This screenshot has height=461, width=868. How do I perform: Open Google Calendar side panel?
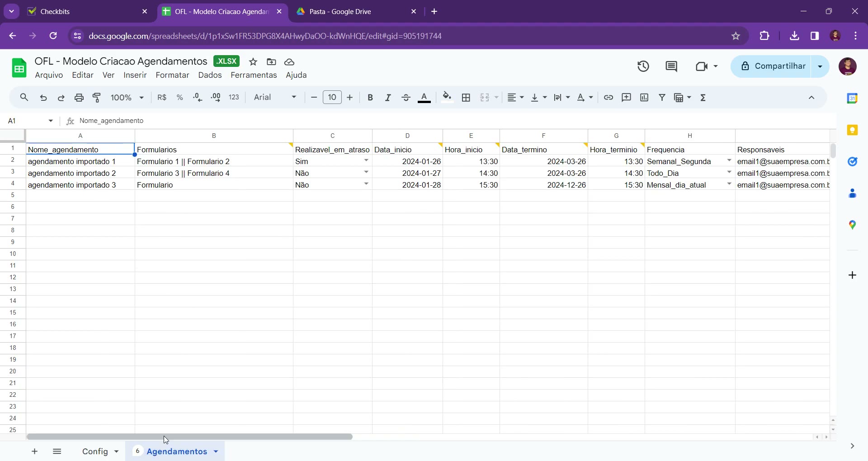pos(852,98)
